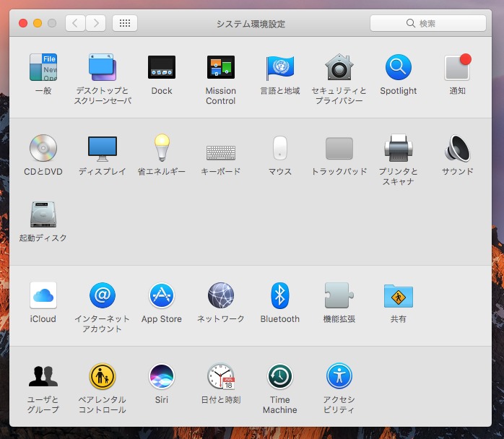Open 機能拡張 puzzle piece icon
504x439 pixels.
[339, 295]
